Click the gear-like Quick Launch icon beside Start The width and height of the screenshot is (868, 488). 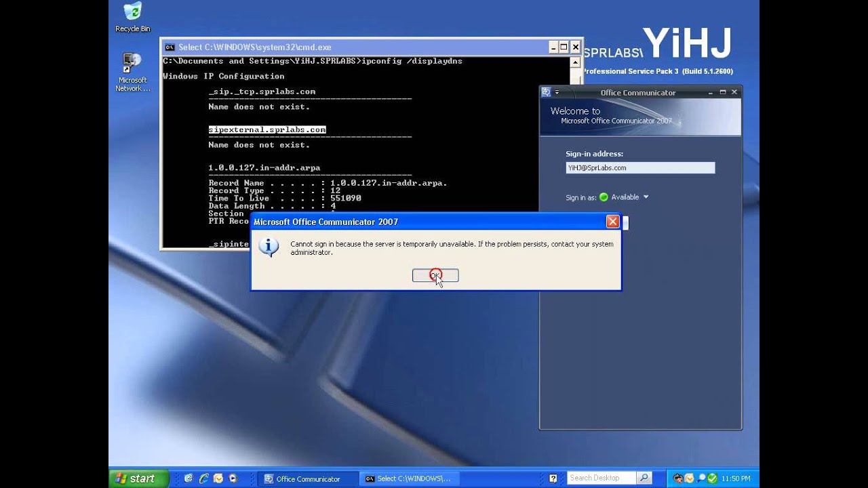click(x=189, y=479)
